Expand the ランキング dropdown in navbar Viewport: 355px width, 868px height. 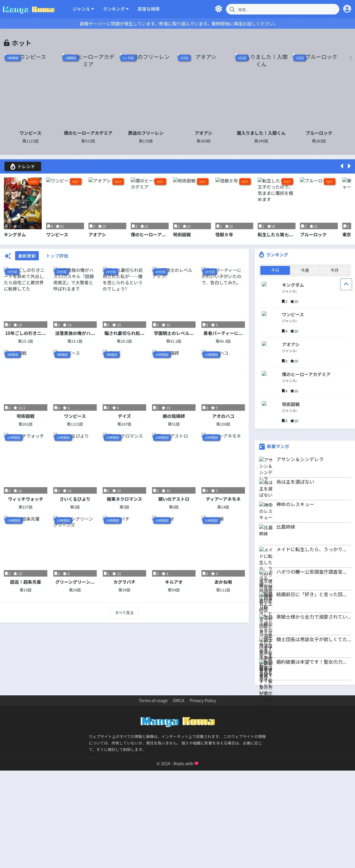[x=116, y=9]
